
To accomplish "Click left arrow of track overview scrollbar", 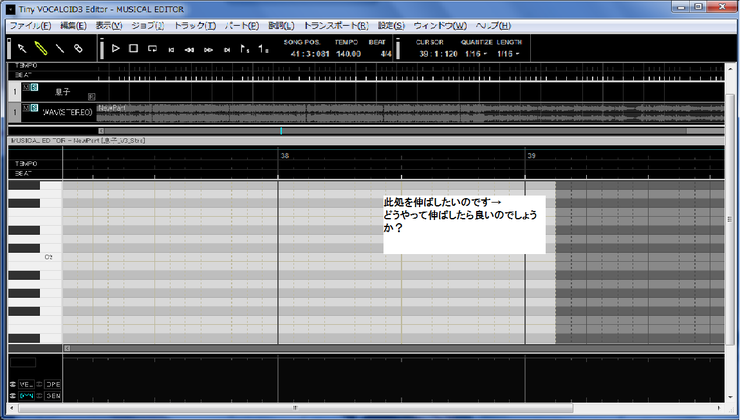I will [x=101, y=131].
